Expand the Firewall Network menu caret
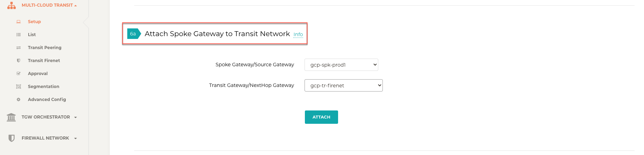The image size is (644, 155). click(x=76, y=139)
